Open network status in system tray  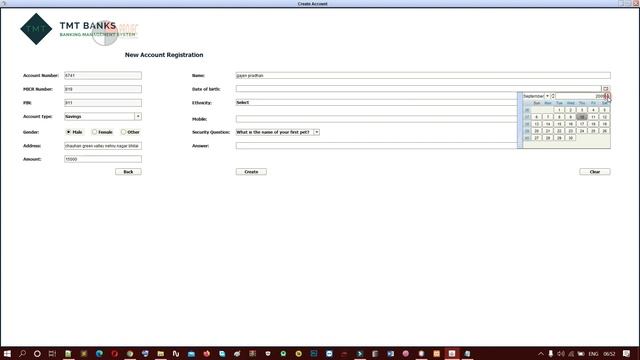(x=571, y=353)
